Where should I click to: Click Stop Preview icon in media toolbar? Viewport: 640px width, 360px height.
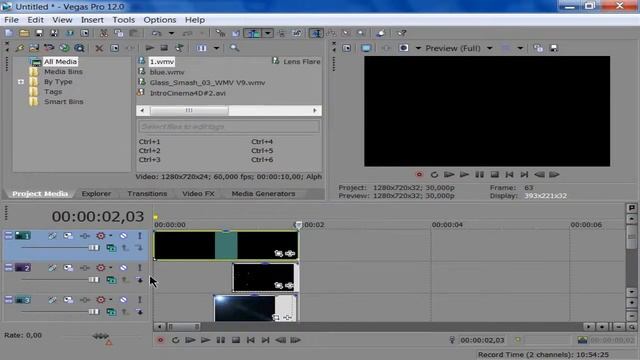pyautogui.click(x=164, y=48)
